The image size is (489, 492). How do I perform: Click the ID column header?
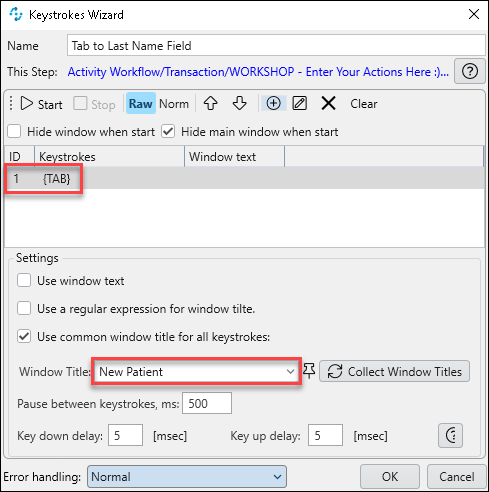coord(19,157)
